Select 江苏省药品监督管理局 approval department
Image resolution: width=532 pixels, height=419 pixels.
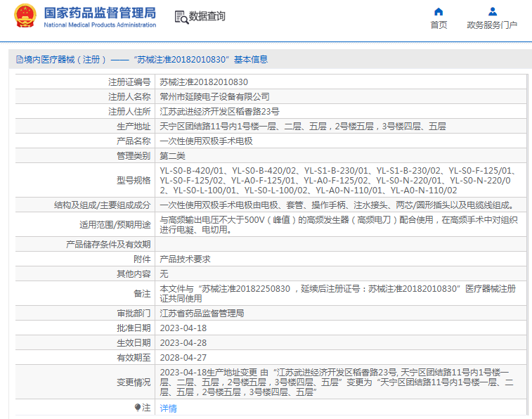click(202, 313)
